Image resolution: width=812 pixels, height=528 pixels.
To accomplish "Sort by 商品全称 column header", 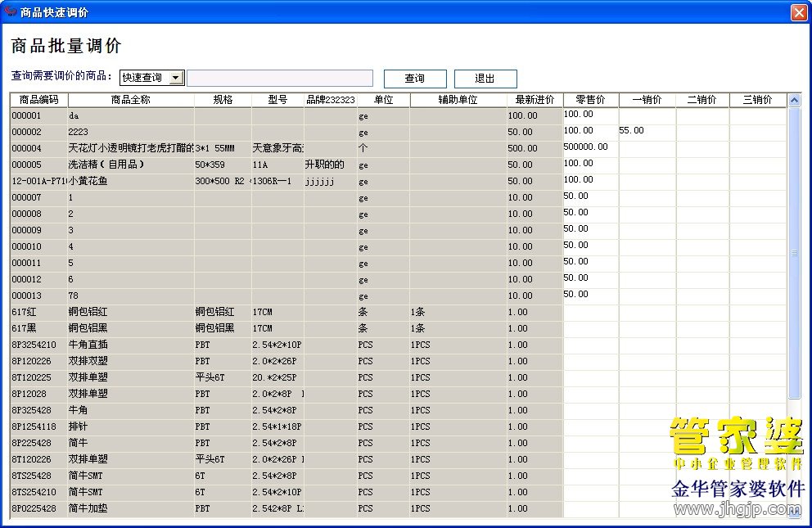I will [131, 99].
